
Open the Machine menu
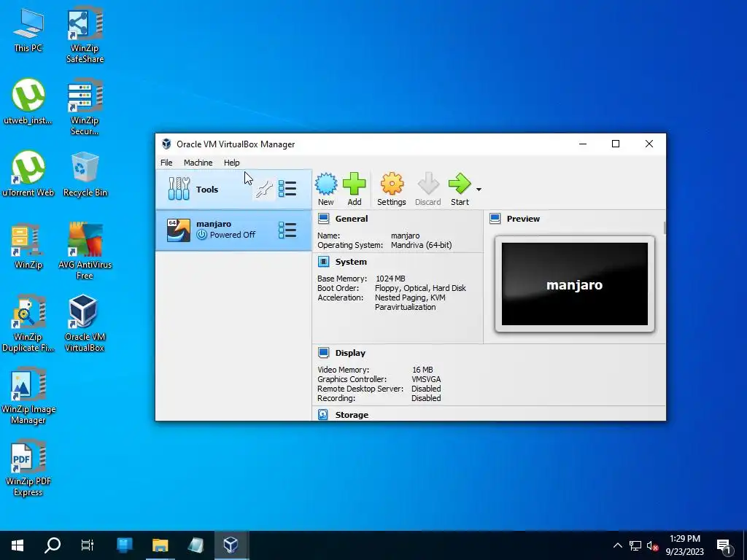198,163
